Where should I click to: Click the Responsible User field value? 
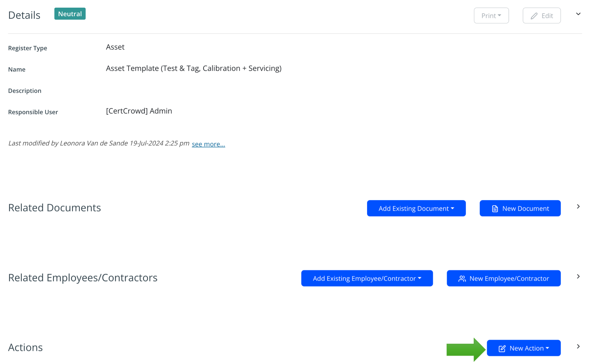(139, 111)
